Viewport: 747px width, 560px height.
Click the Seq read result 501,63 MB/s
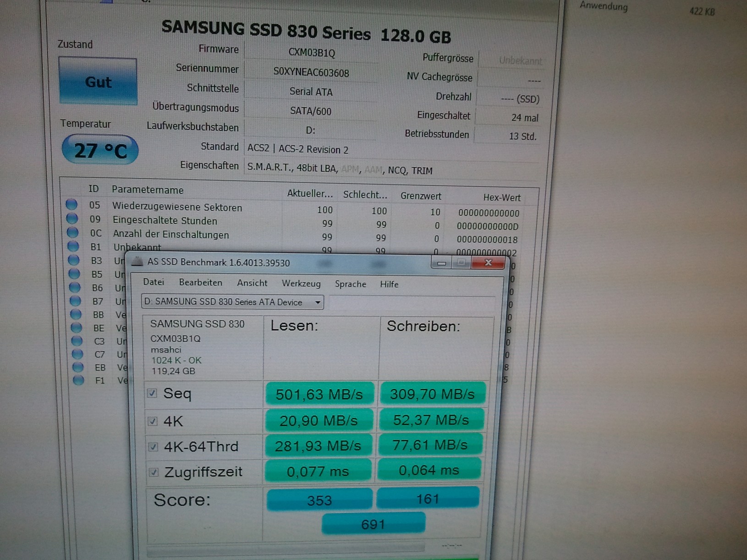[319, 394]
